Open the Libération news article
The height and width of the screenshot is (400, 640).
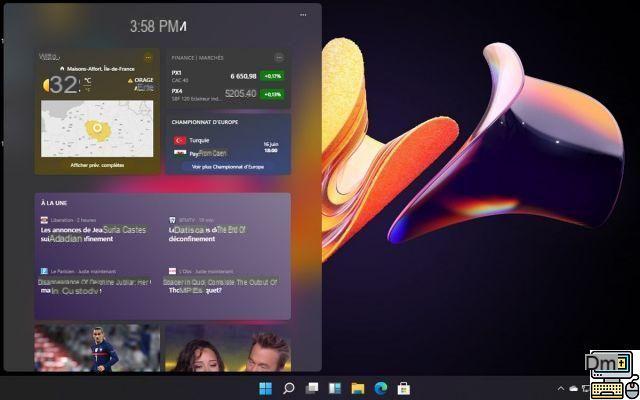[93, 235]
